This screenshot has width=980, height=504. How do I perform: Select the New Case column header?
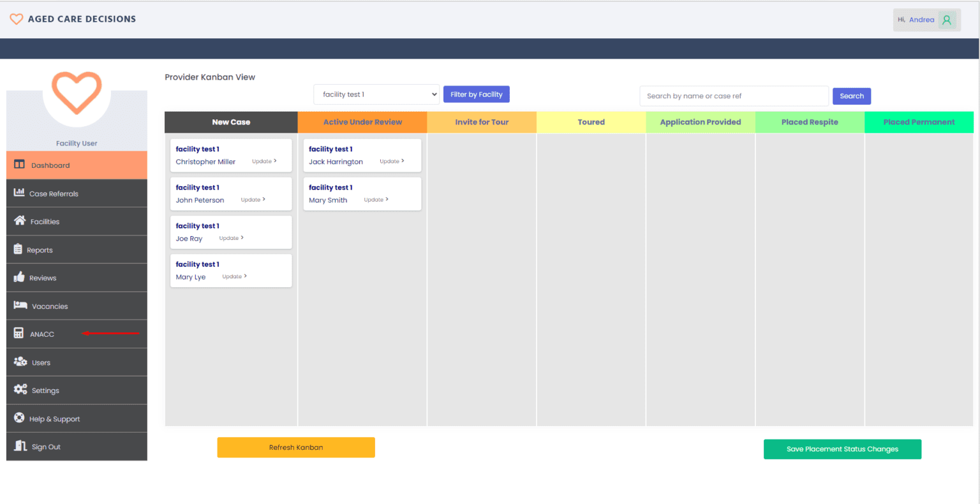[231, 122]
